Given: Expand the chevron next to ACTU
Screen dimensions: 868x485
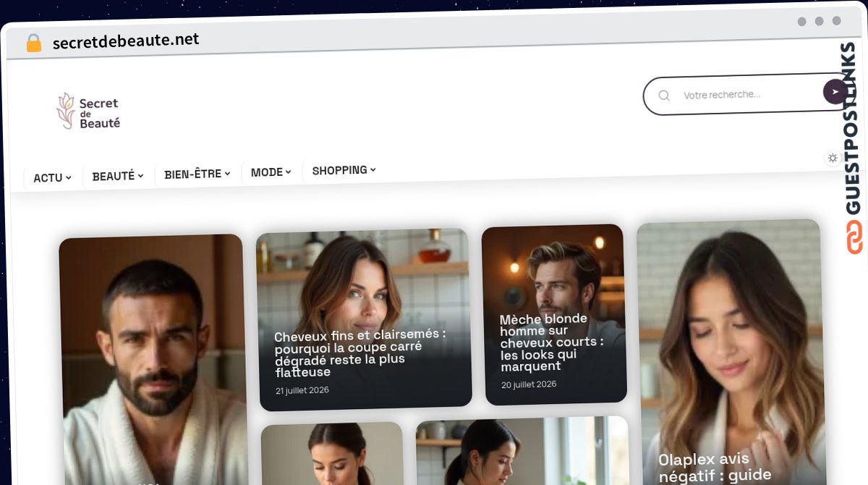Looking at the screenshot, I should [69, 177].
